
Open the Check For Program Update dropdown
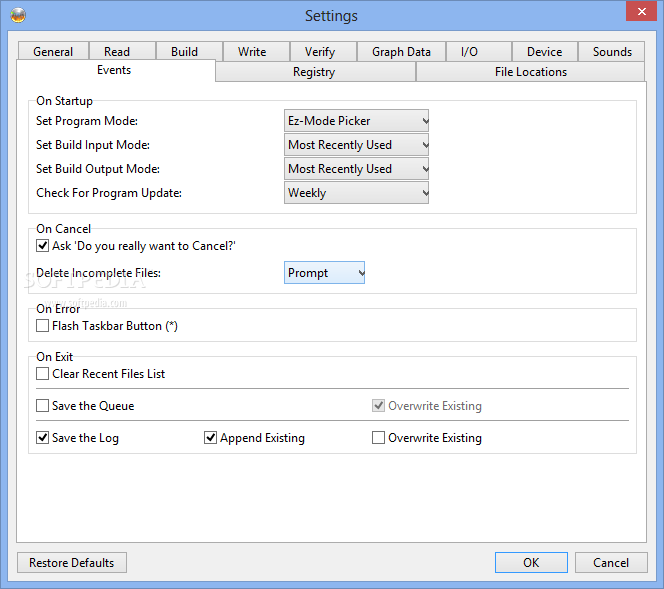pyautogui.click(x=356, y=193)
